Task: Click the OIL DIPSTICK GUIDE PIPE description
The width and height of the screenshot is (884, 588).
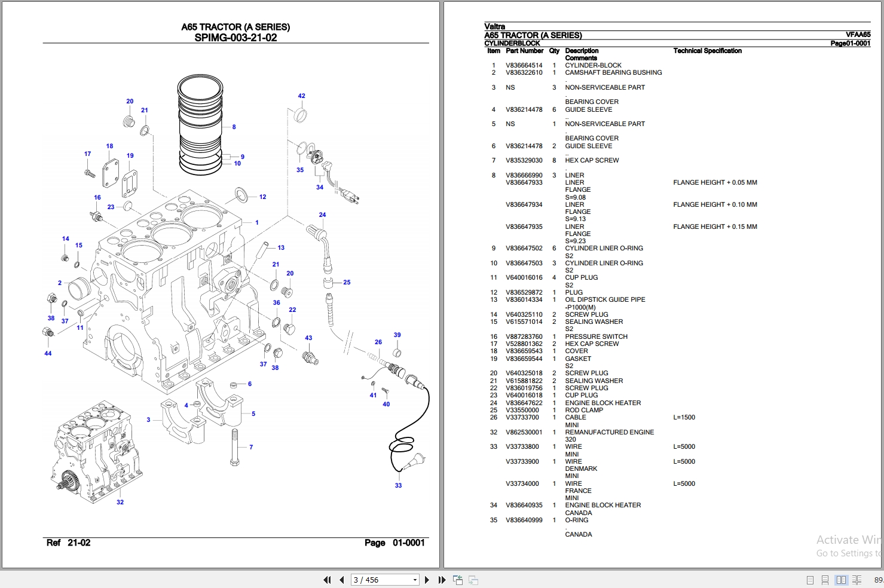Action: (x=605, y=300)
